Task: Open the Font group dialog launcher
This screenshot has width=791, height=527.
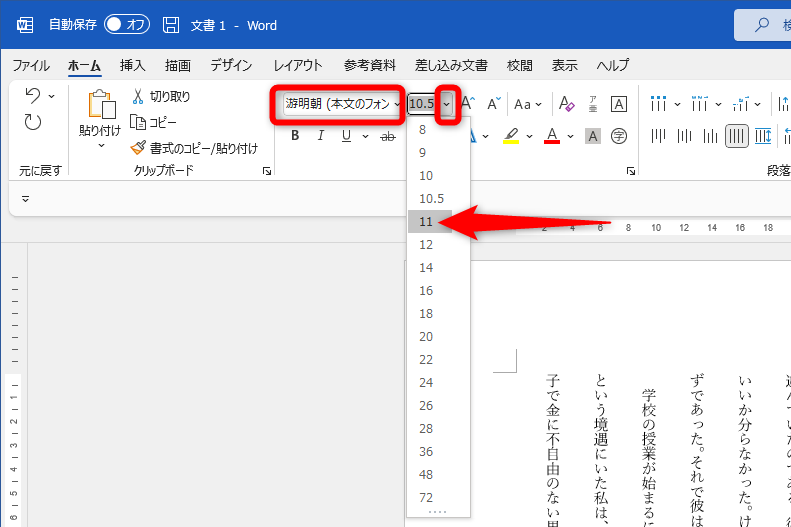Action: coord(631,171)
